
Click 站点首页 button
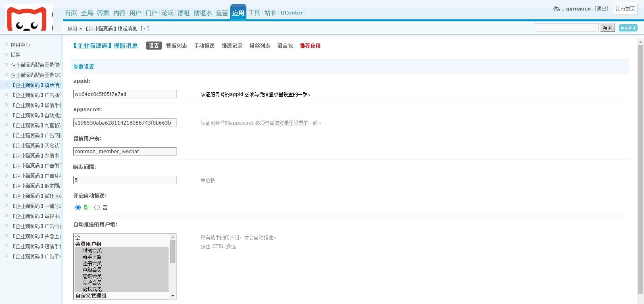(x=625, y=9)
